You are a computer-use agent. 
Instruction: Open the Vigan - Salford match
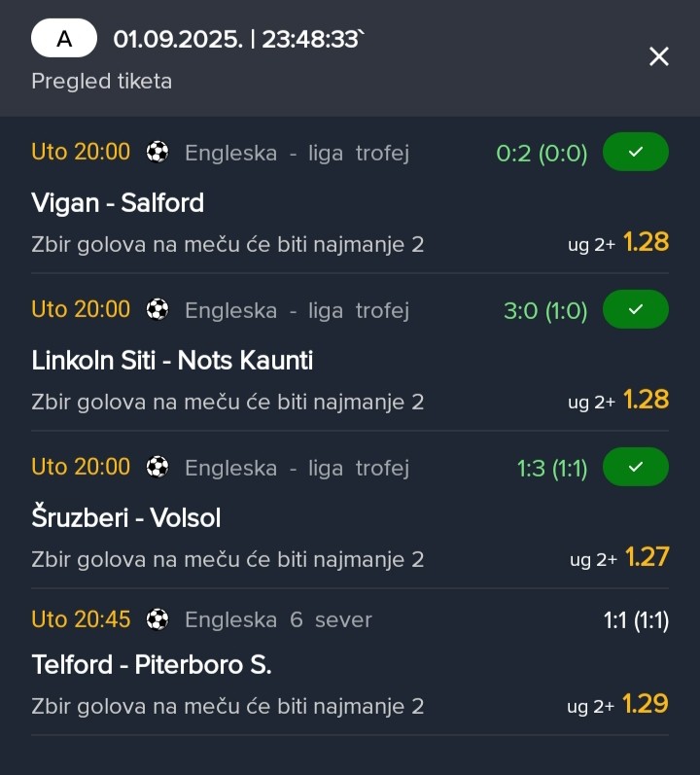point(118,203)
